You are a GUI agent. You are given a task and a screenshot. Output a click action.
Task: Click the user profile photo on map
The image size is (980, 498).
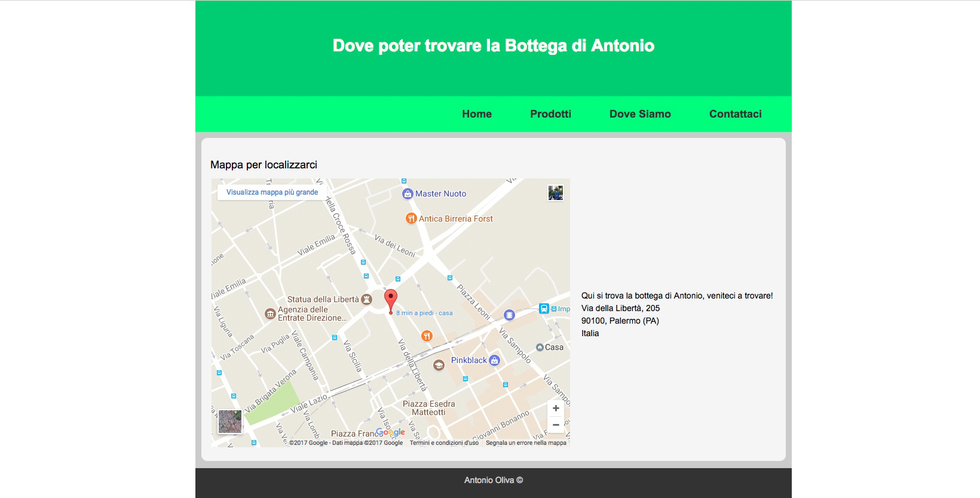(556, 193)
